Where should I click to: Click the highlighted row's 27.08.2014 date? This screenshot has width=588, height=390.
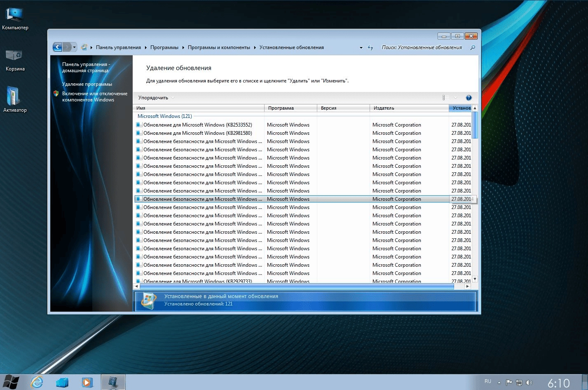click(462, 199)
